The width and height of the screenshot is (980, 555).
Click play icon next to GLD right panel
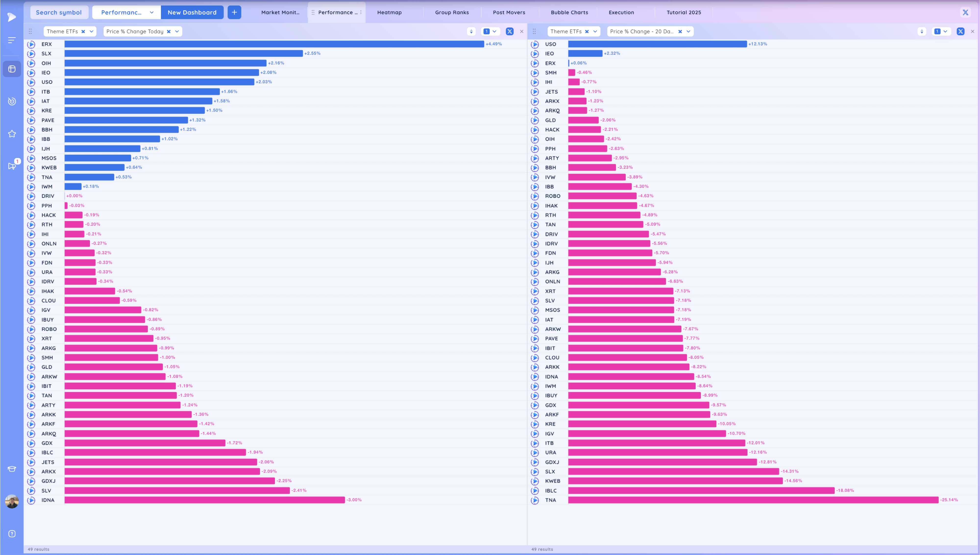tap(535, 121)
